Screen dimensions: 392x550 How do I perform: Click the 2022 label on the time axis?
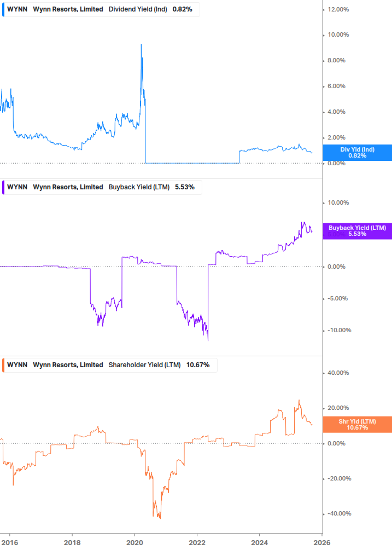(x=197, y=543)
